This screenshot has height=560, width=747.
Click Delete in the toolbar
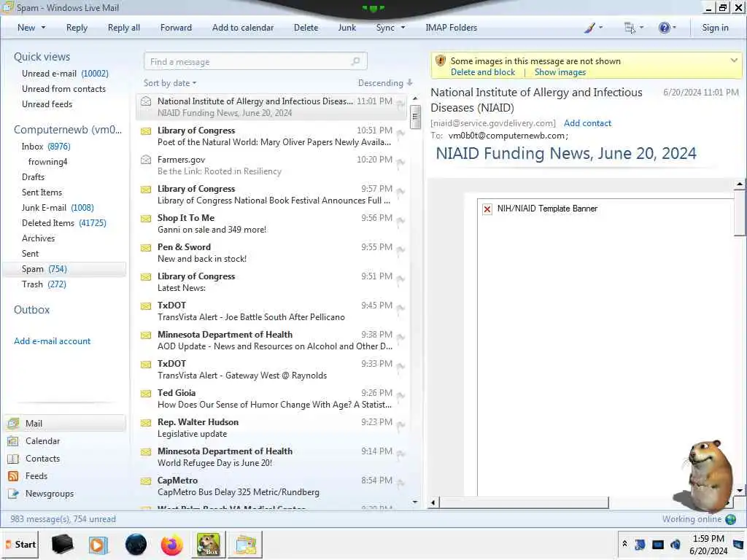[306, 28]
